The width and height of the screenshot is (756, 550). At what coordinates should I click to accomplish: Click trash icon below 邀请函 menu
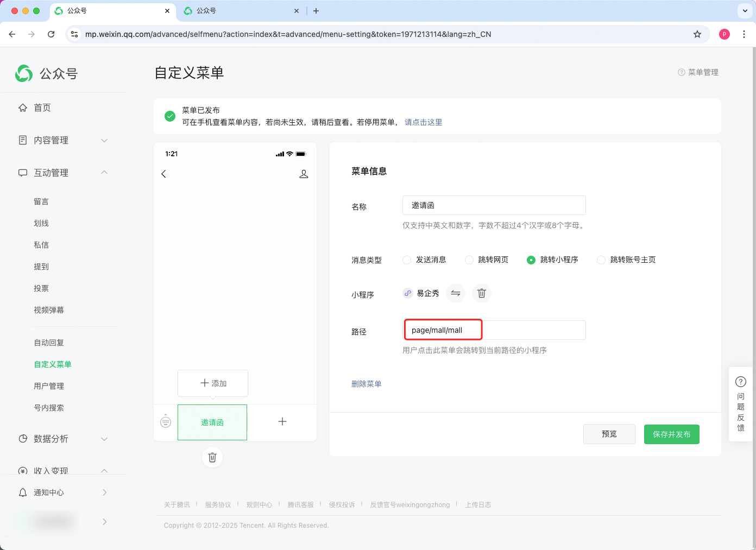pyautogui.click(x=212, y=457)
